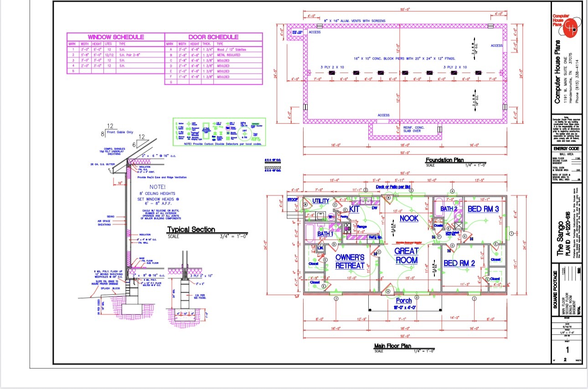The width and height of the screenshot is (588, 389).
Task: Click the WINDOW SCHEDULE table title
Action: coord(116,37)
